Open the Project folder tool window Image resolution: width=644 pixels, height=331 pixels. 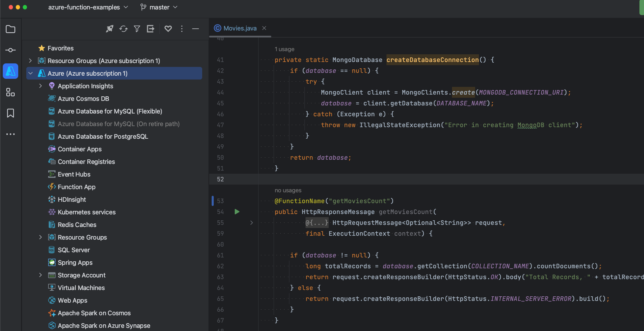(11, 29)
